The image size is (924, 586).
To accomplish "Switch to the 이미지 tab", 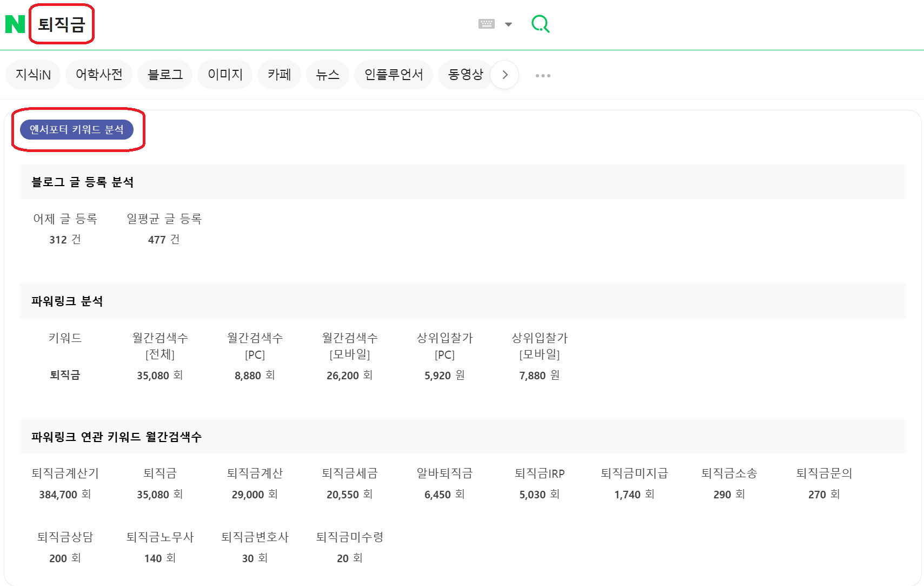I will [x=225, y=75].
